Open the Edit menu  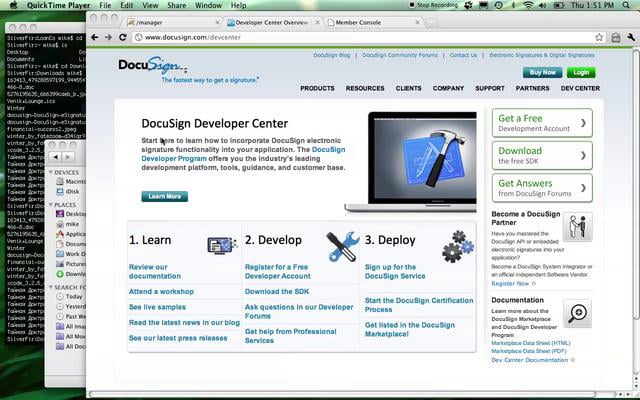point(127,5)
